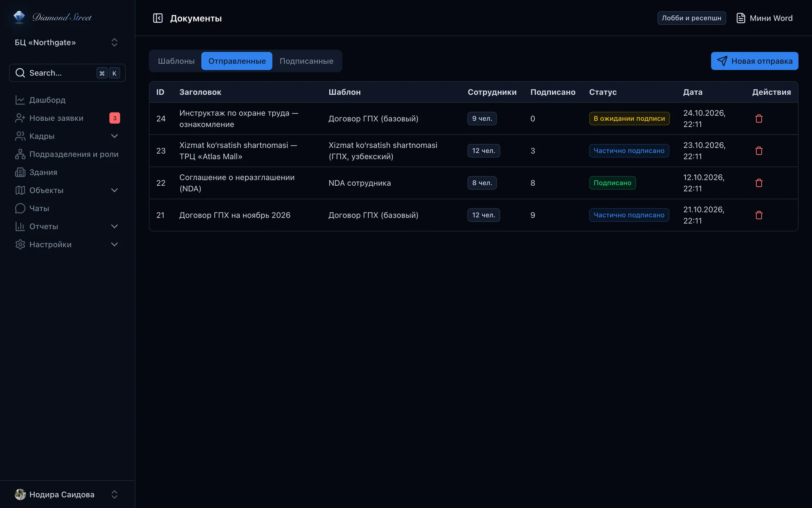Click Нодира Саидова's avatar

point(20,494)
